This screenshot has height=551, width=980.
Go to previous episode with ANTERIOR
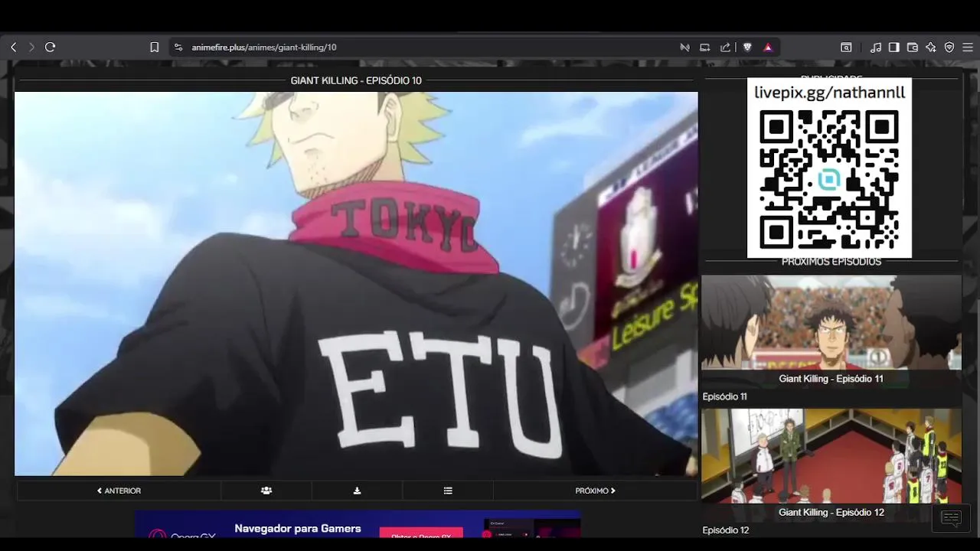click(x=119, y=491)
